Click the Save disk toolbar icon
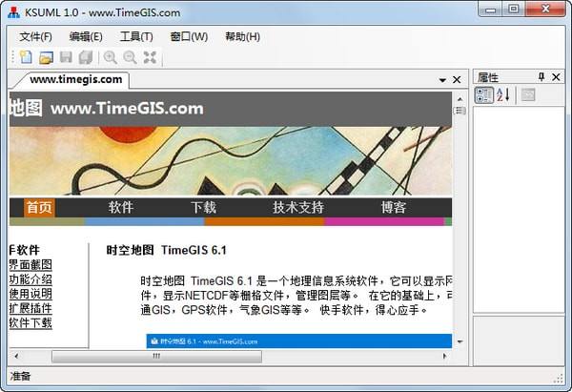The image size is (572, 392). click(66, 58)
